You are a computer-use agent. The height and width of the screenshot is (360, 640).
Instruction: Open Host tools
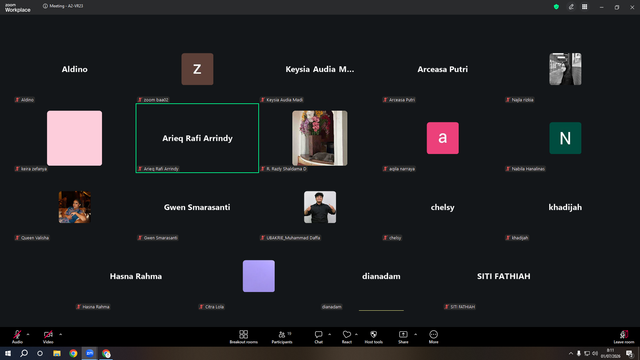coord(373,337)
